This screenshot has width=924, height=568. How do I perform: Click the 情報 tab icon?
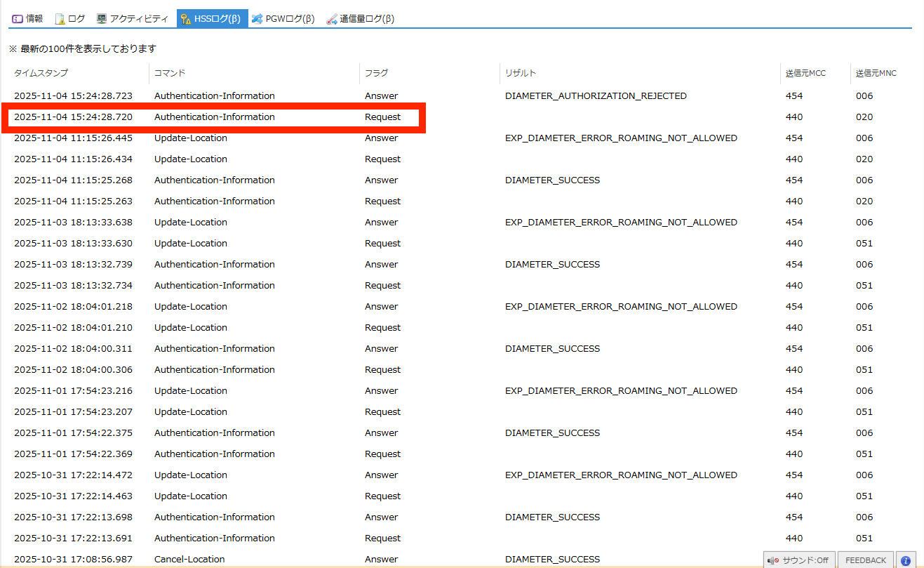pyautogui.click(x=18, y=19)
